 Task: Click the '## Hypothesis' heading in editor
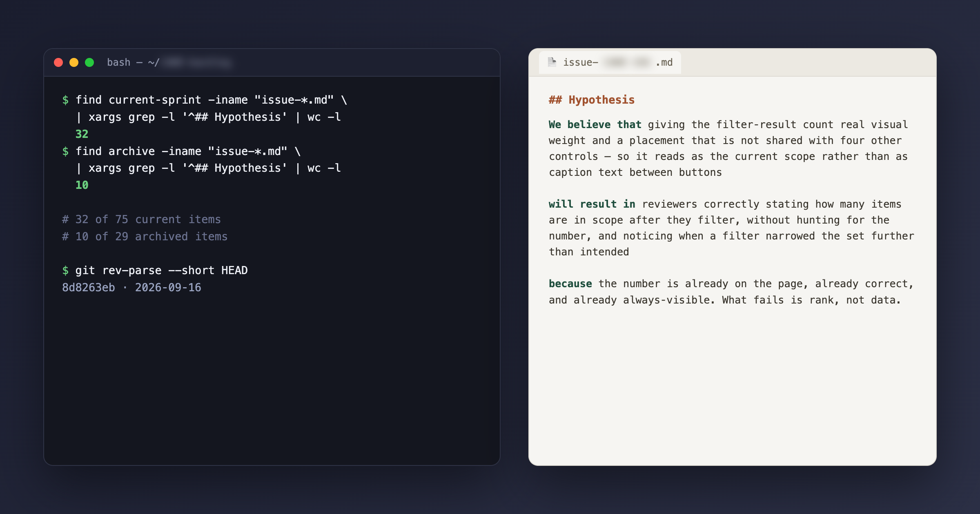click(592, 100)
